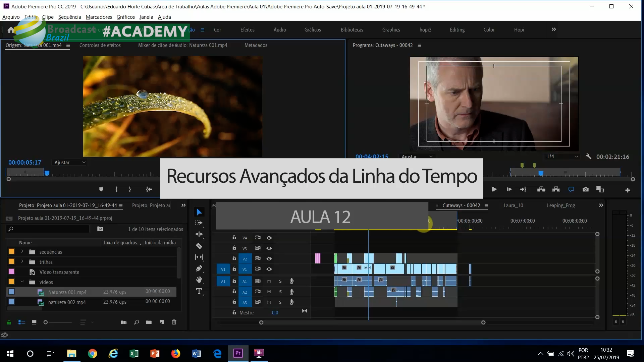Viewport: 644px width, 362px height.
Task: Open source monitor Ajustar zoom dropdown
Action: pyautogui.click(x=70, y=163)
